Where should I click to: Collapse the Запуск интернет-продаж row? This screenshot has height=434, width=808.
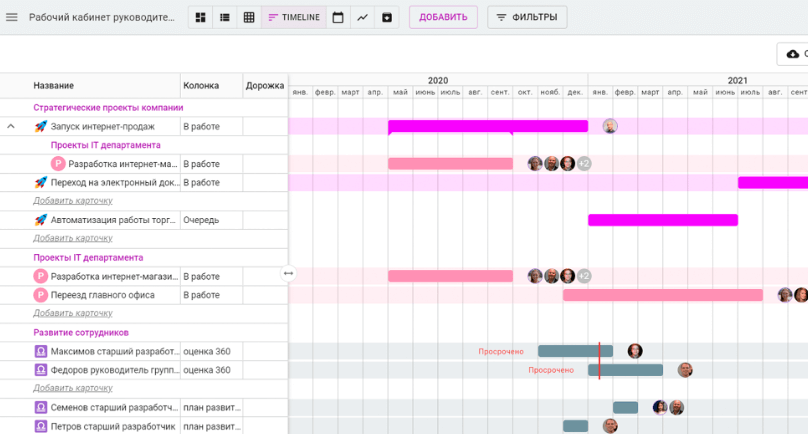pos(11,126)
